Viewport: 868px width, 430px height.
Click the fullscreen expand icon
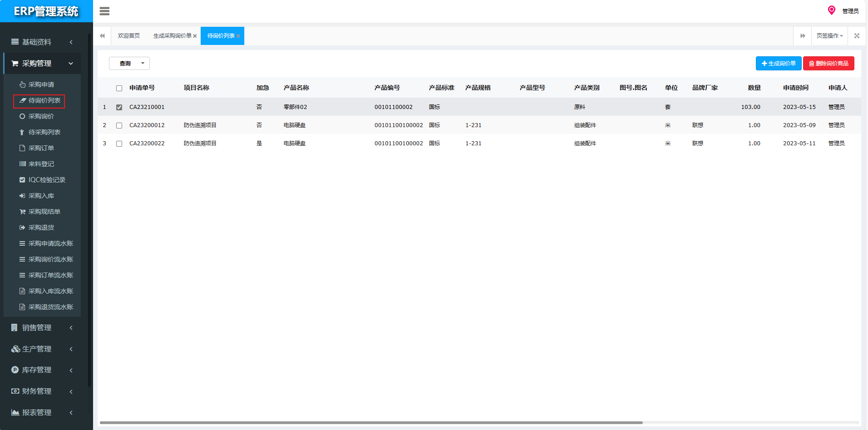pyautogui.click(x=857, y=36)
